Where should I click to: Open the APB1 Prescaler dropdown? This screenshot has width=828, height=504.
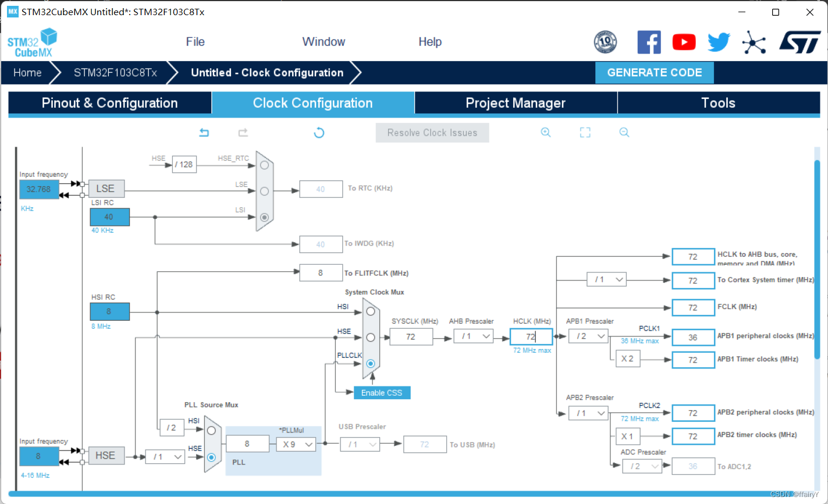pyautogui.click(x=588, y=336)
